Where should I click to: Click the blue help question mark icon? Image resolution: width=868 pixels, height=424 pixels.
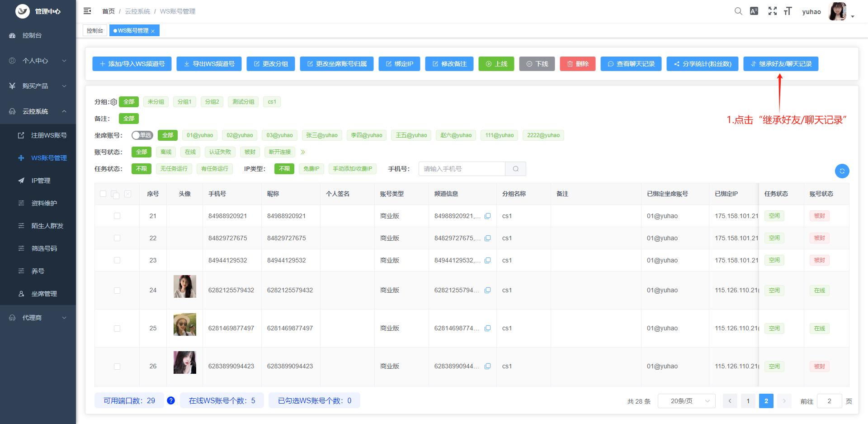171,400
